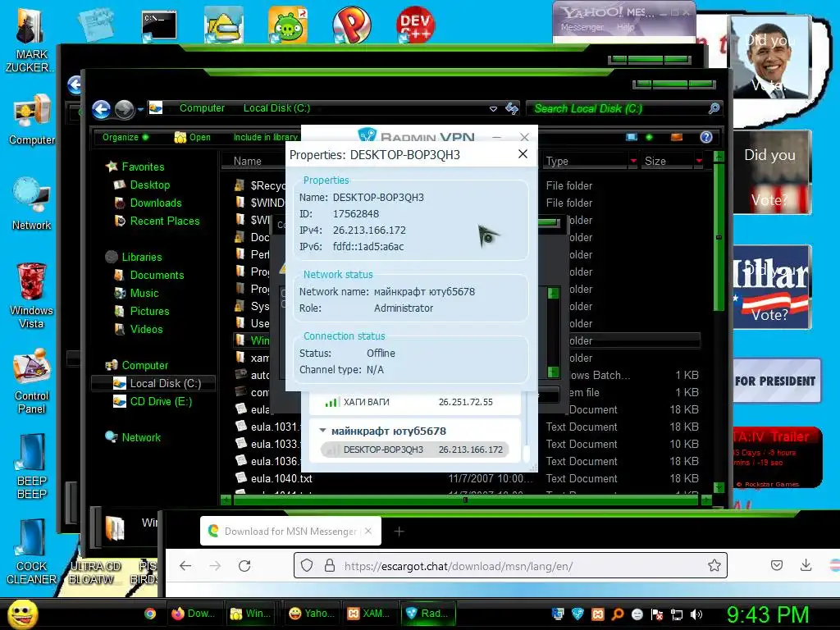Click the volume speaker tray icon
Image resolution: width=840 pixels, height=630 pixels.
pos(696,614)
